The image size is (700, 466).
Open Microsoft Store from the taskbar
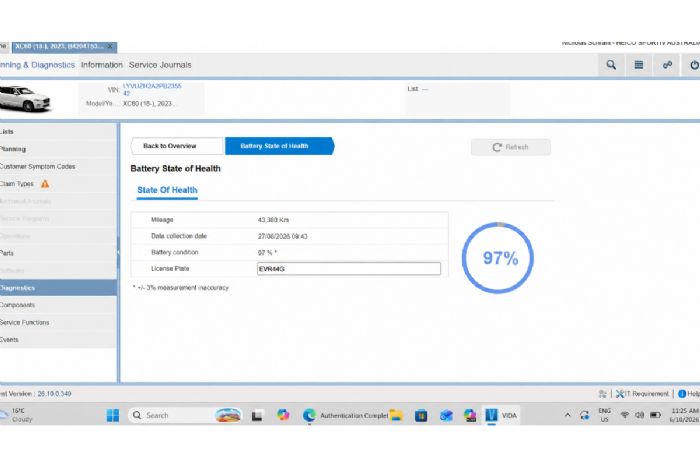[x=421, y=416]
